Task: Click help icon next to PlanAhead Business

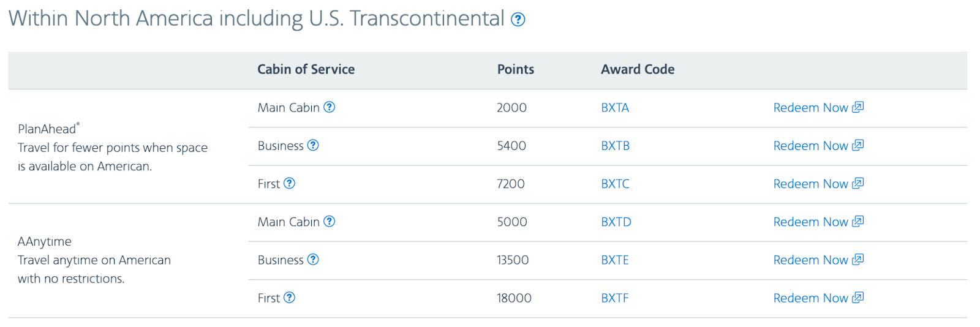Action: click(x=313, y=145)
